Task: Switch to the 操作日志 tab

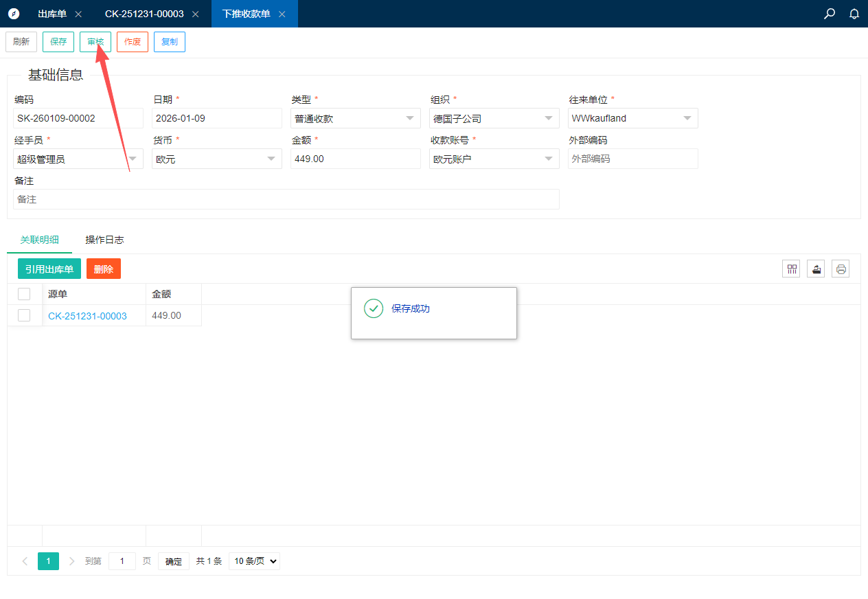Action: [104, 240]
